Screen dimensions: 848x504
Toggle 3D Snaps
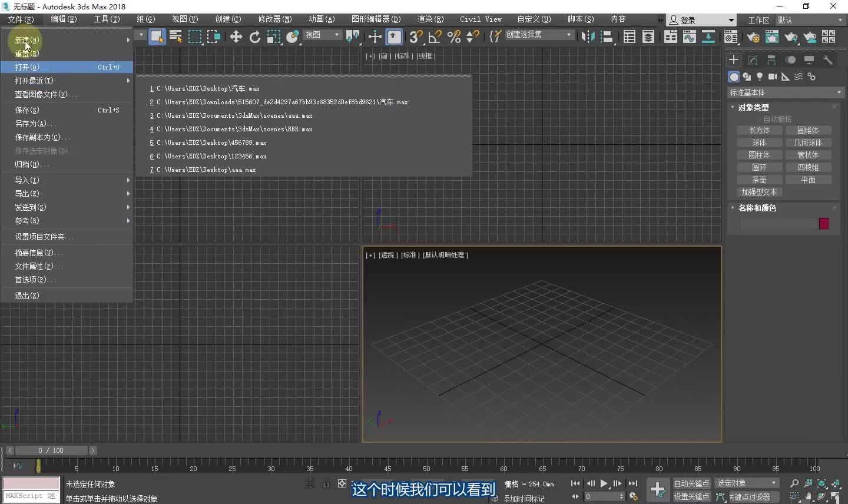tap(416, 37)
